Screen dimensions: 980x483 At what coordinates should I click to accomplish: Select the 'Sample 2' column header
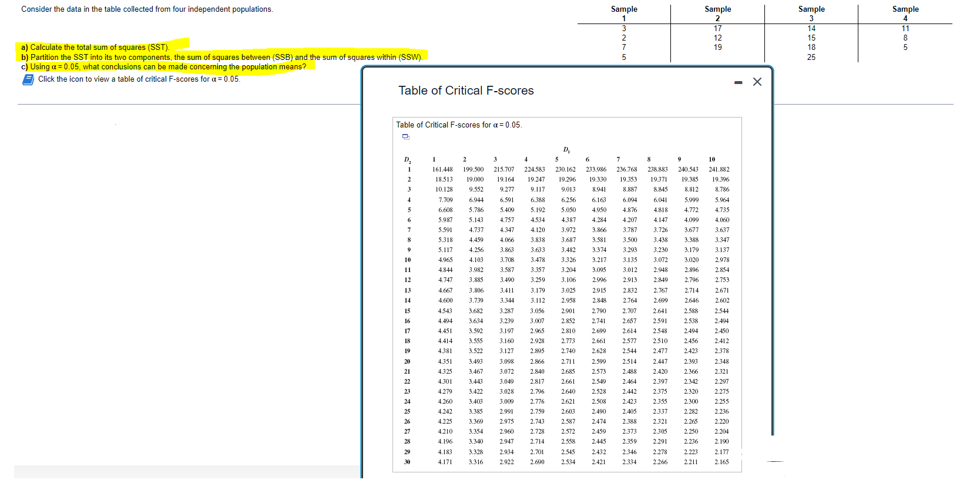(718, 14)
